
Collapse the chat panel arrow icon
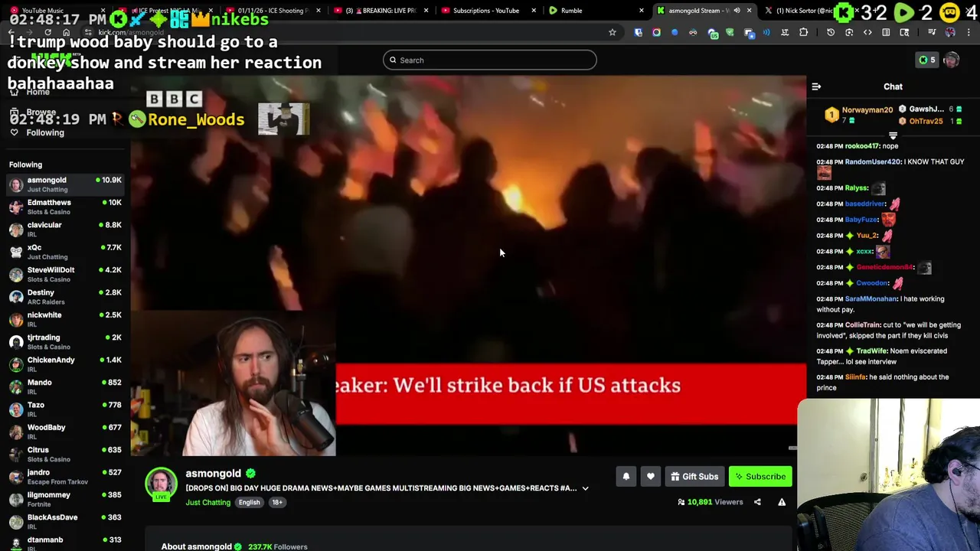(x=816, y=86)
